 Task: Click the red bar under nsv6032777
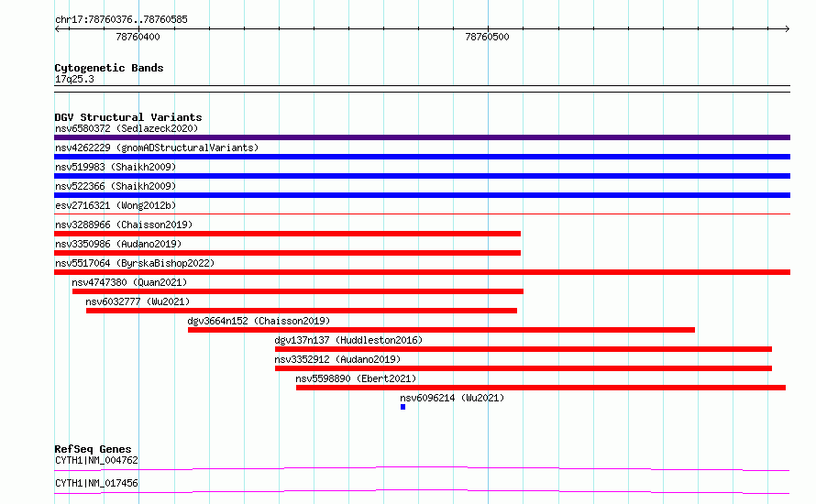pyautogui.click(x=302, y=311)
